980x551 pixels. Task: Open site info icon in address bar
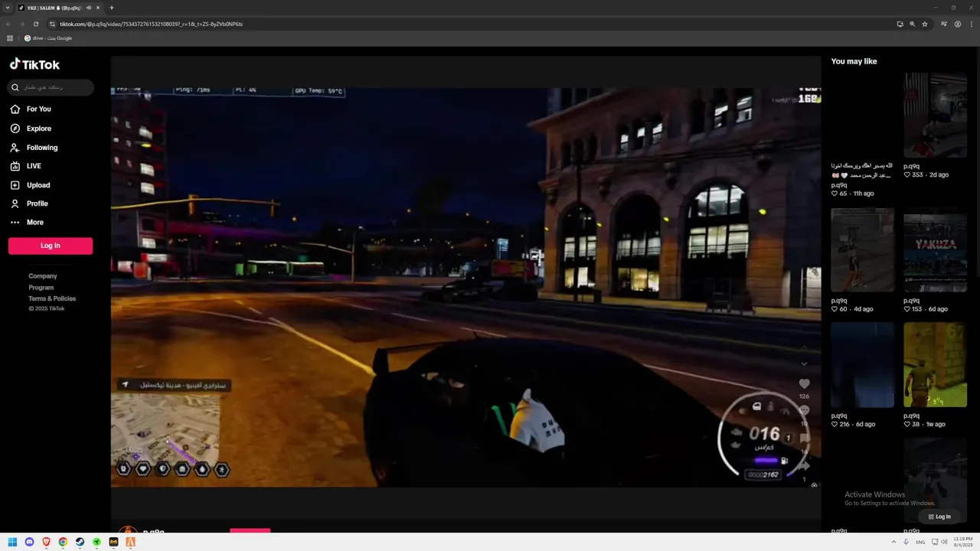(x=52, y=24)
